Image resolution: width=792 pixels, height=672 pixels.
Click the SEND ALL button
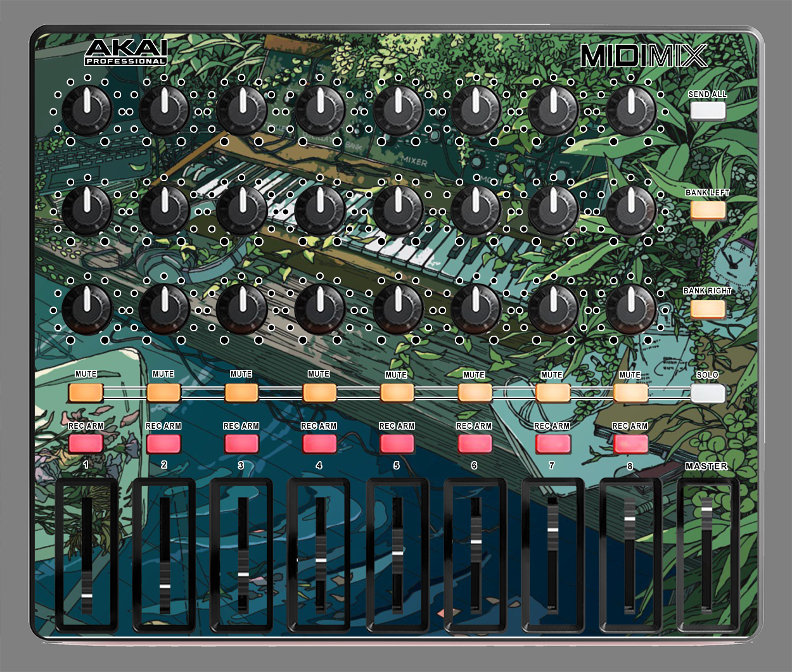(x=708, y=110)
